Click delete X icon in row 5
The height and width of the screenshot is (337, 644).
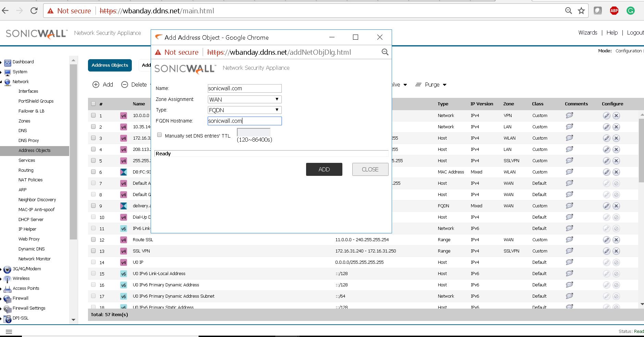tap(616, 161)
